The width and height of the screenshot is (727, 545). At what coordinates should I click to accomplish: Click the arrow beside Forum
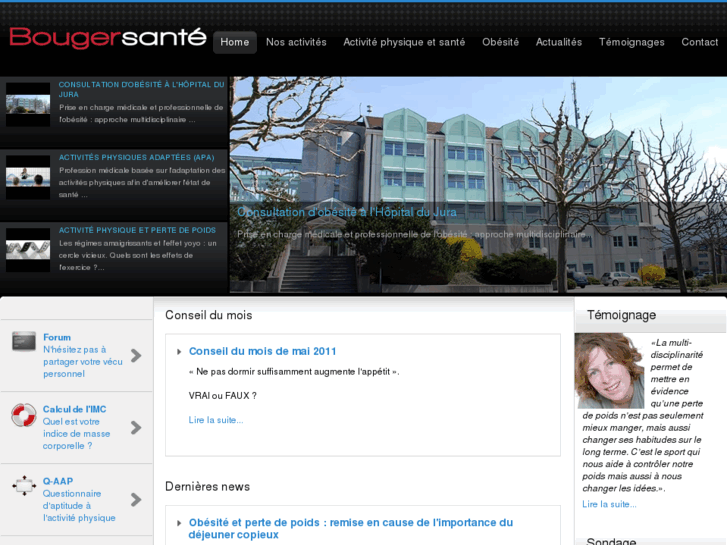click(136, 356)
